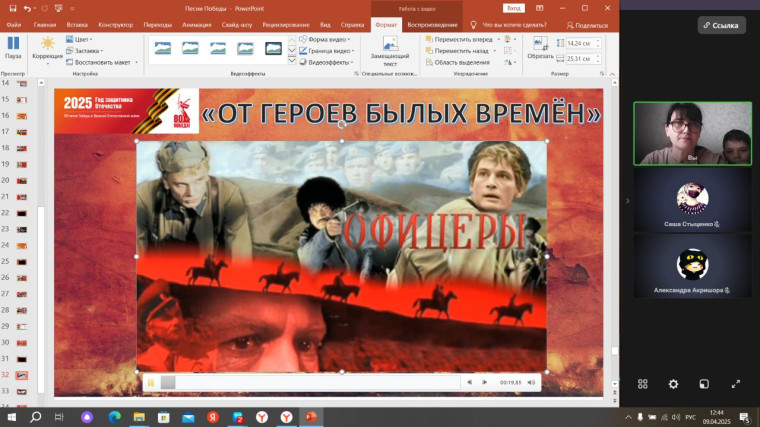Open File Explorer from taskbar
760x427 pixels.
point(139,417)
